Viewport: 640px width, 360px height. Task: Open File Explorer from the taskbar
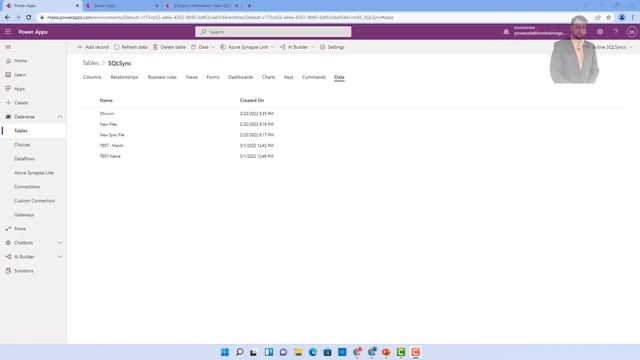tap(298, 352)
